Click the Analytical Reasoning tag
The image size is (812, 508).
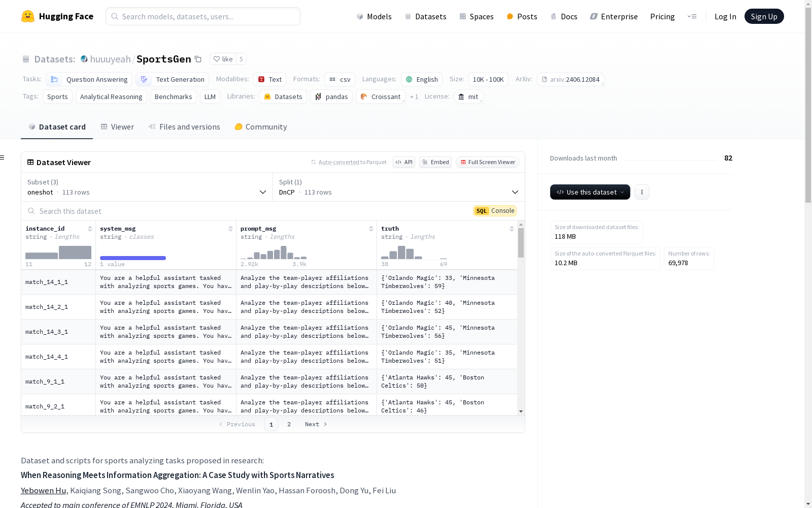point(111,97)
